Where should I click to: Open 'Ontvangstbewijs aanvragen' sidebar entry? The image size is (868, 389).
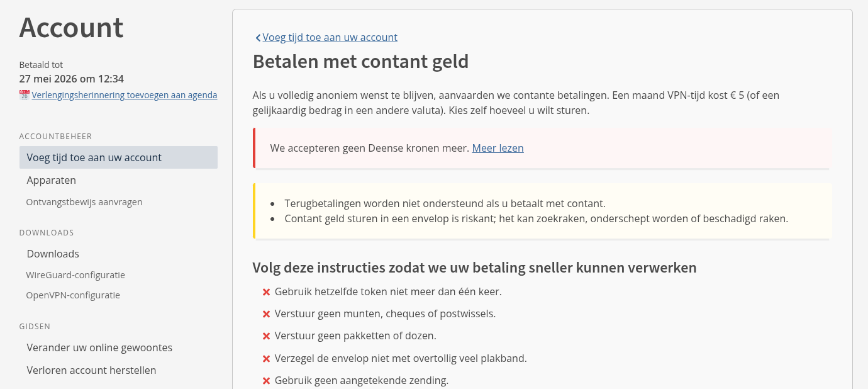click(84, 202)
